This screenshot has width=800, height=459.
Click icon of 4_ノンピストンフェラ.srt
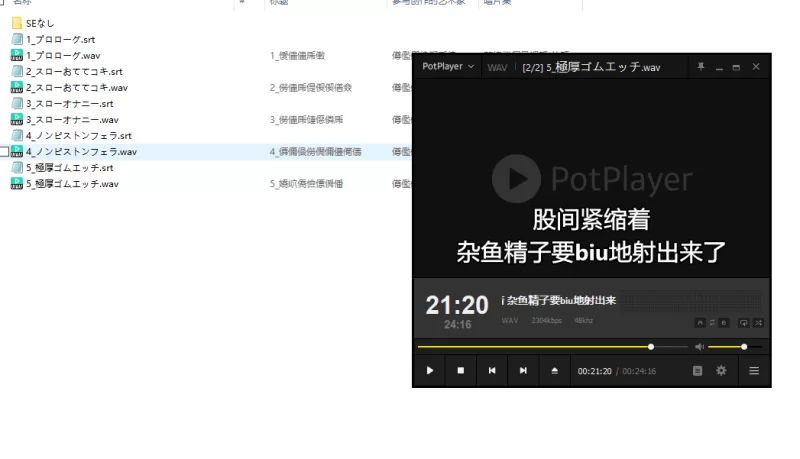17,136
